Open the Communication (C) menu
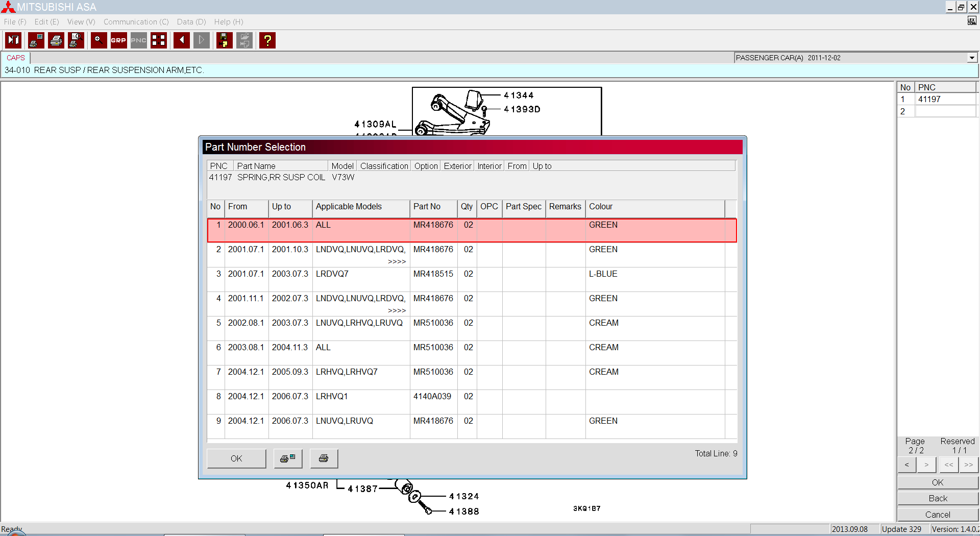This screenshot has width=980, height=536. [136, 22]
